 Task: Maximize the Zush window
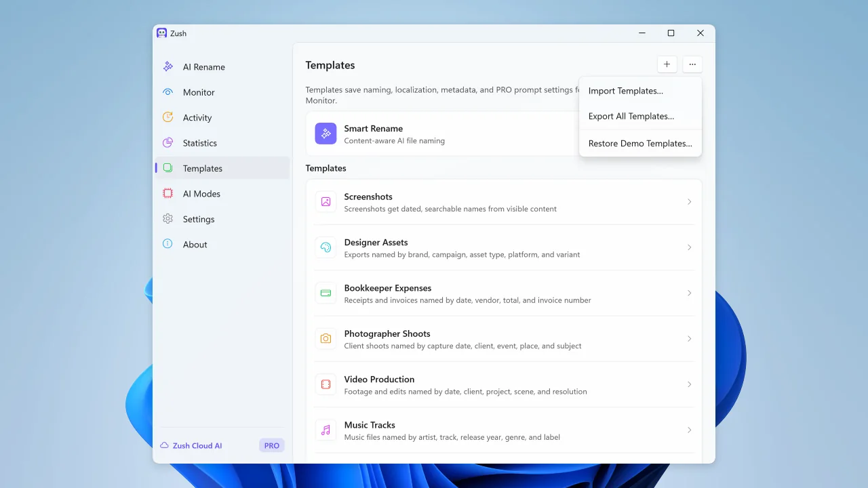coord(671,33)
